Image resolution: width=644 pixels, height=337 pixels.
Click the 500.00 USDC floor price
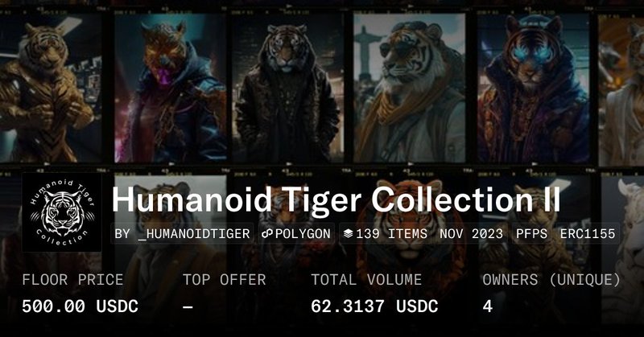pyautogui.click(x=80, y=306)
